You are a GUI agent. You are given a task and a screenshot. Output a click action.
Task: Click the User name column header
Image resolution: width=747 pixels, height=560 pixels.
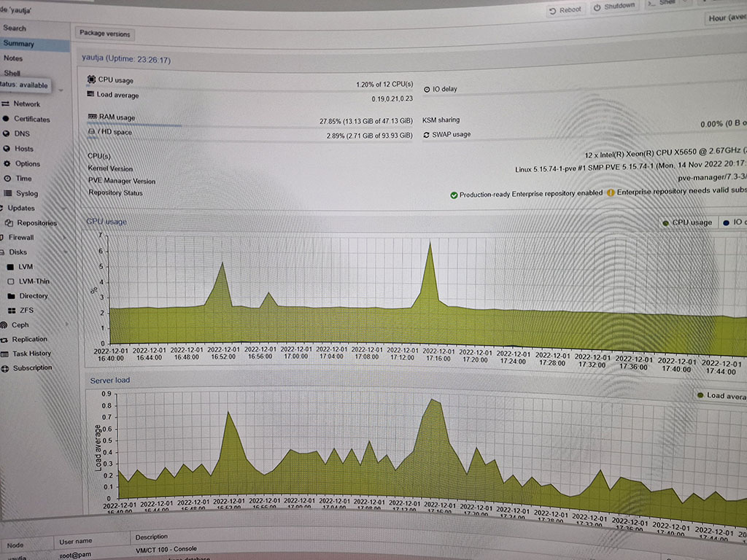(75, 541)
